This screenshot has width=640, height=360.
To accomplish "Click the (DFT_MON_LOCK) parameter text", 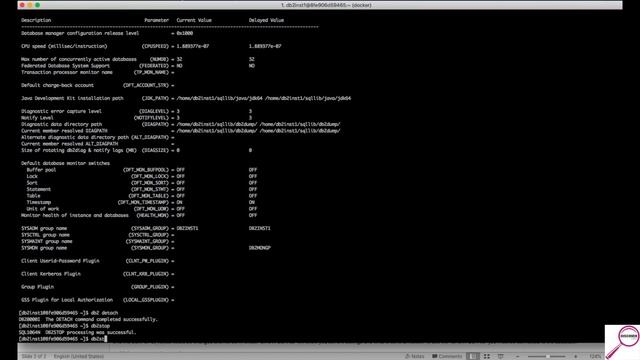I will pyautogui.click(x=150, y=176).
